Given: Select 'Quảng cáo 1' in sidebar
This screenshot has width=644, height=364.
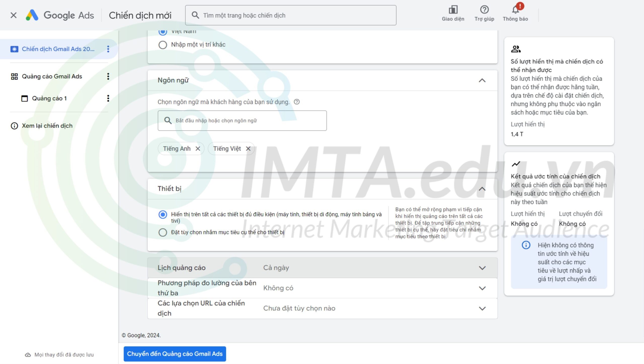Looking at the screenshot, I should pos(49,98).
